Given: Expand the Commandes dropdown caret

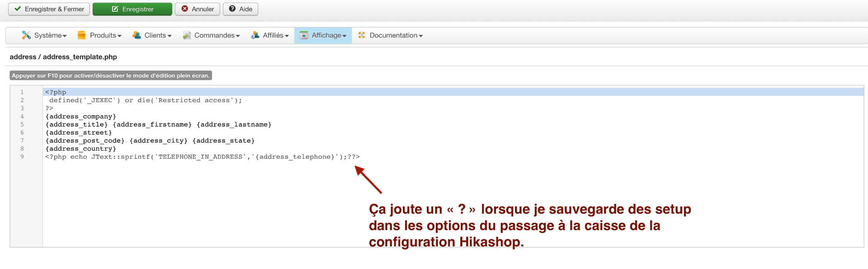Looking at the screenshot, I should (x=238, y=36).
